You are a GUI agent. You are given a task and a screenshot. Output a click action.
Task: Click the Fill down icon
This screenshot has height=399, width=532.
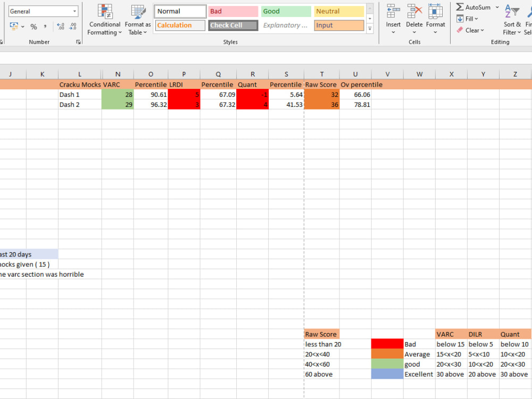pyautogui.click(x=460, y=19)
